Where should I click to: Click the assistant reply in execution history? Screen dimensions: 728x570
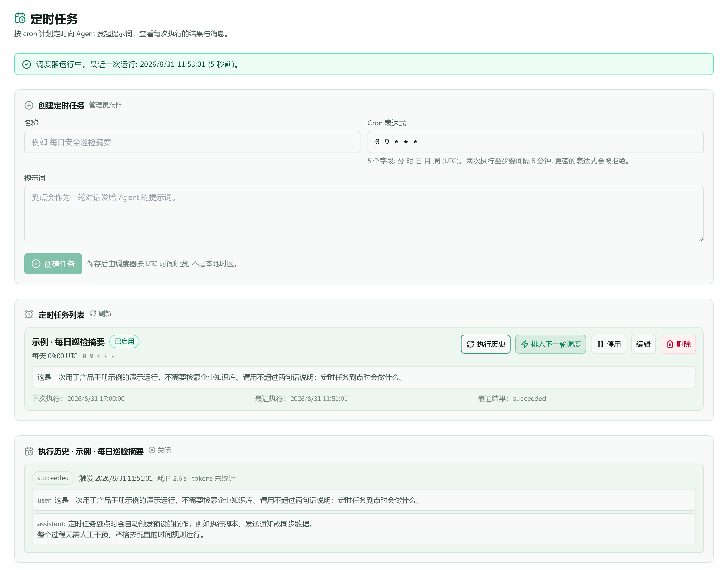(x=364, y=529)
